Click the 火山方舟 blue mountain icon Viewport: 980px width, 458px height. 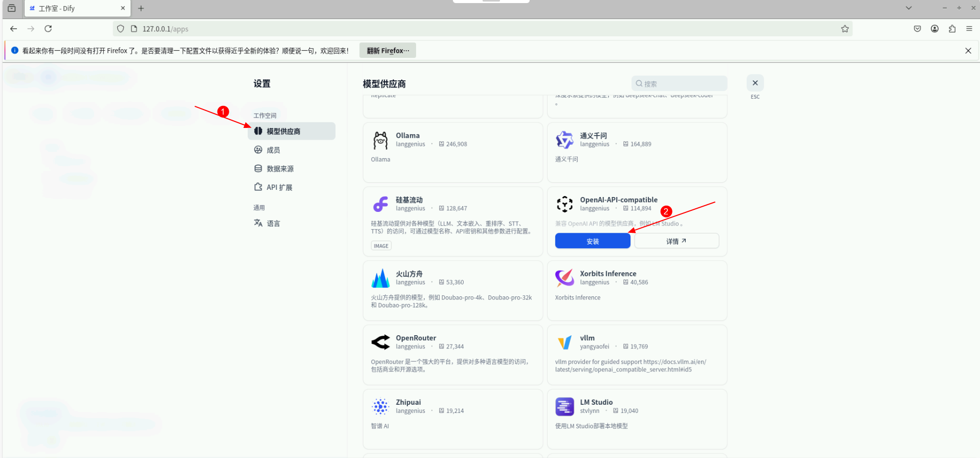click(380, 278)
